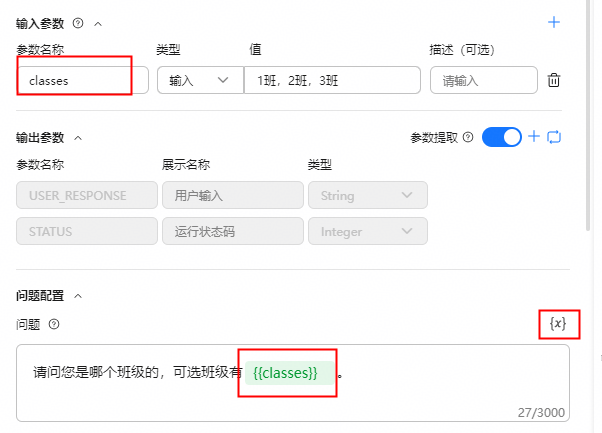Delete the classes parameter with trash icon
Screen dimensions: 602x433
(554, 80)
